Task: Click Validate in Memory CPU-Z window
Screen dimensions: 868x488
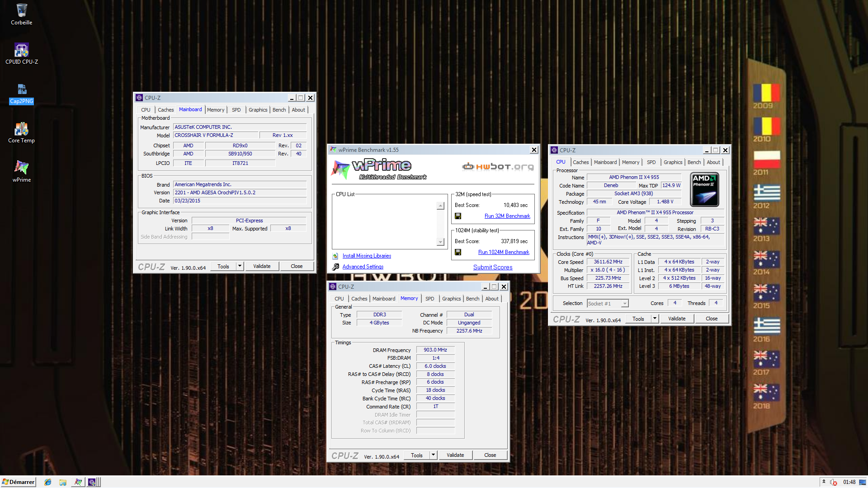Action: click(x=455, y=455)
